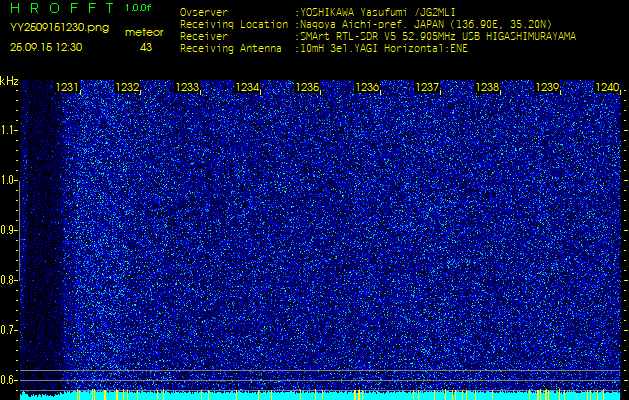Click the 0.6 frequency axis label
The image size is (629, 400).
pyautogui.click(x=8, y=380)
